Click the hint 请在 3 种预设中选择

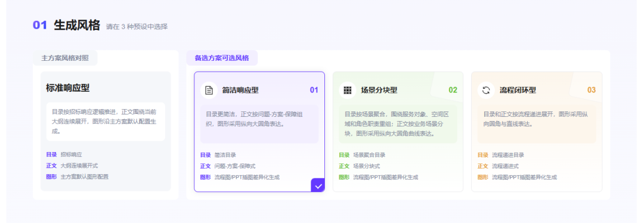(137, 27)
